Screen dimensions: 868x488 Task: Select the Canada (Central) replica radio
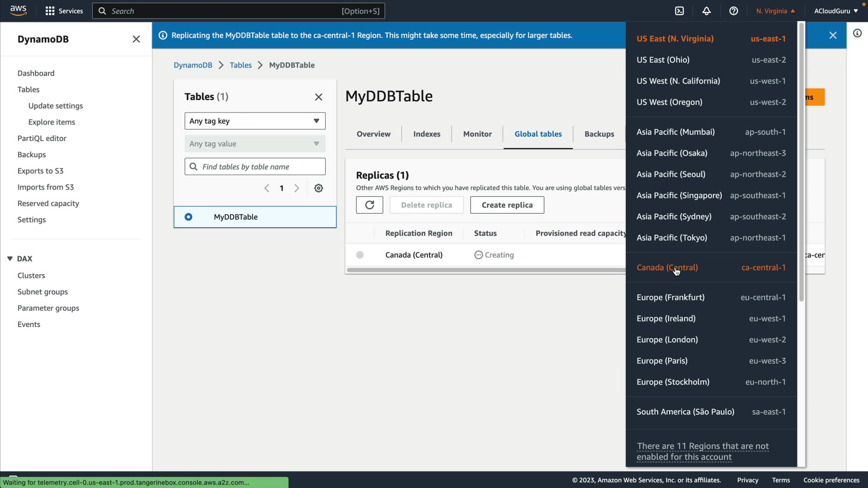pos(360,255)
